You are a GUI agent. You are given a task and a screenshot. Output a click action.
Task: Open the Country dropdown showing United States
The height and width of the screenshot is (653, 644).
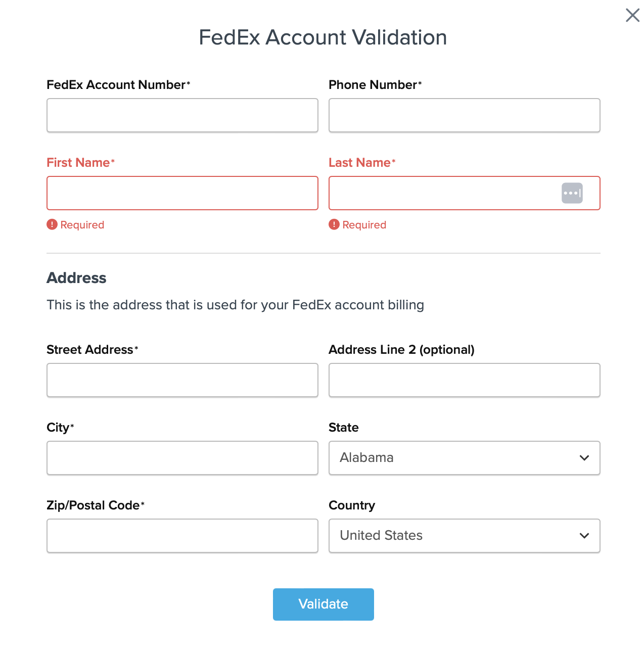click(455, 536)
